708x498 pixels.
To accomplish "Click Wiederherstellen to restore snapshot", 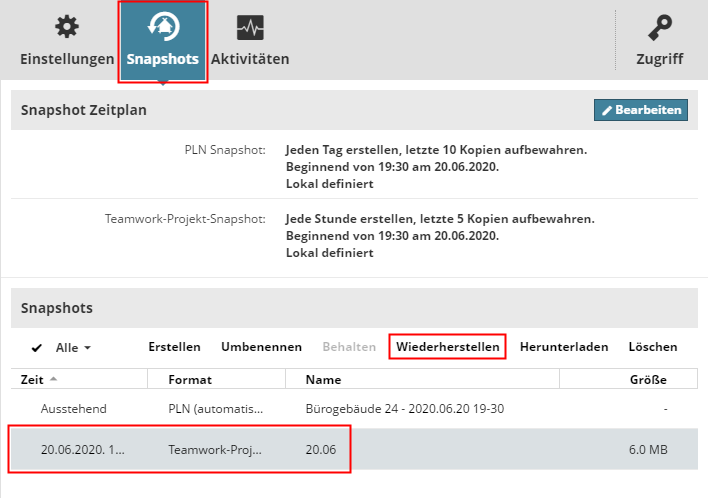I will point(447,347).
